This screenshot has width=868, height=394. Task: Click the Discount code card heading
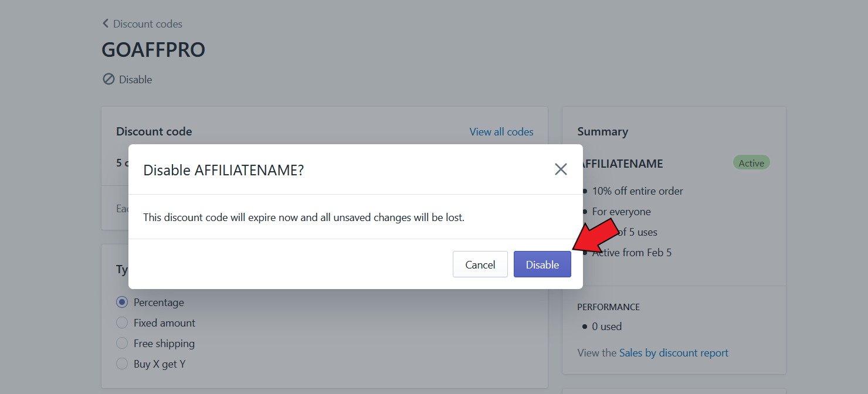(154, 131)
